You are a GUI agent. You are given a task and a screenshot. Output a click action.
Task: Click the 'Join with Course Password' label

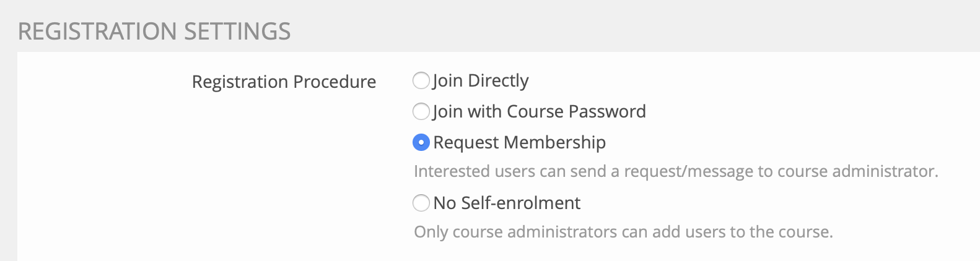pos(539,112)
